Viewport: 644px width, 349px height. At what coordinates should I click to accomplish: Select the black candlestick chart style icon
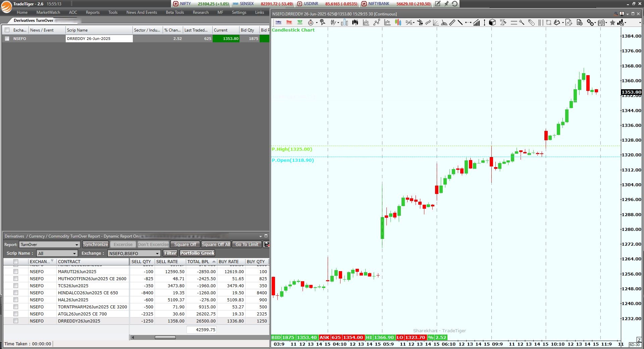click(x=355, y=22)
